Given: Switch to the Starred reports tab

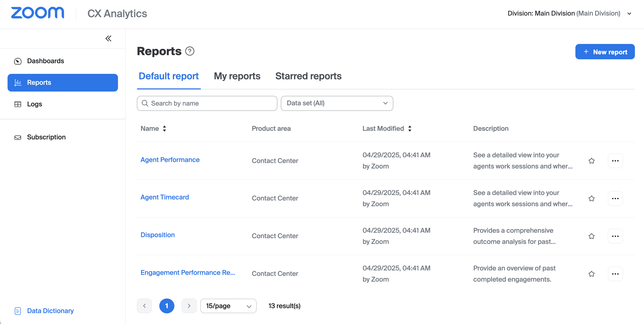Looking at the screenshot, I should [x=308, y=76].
